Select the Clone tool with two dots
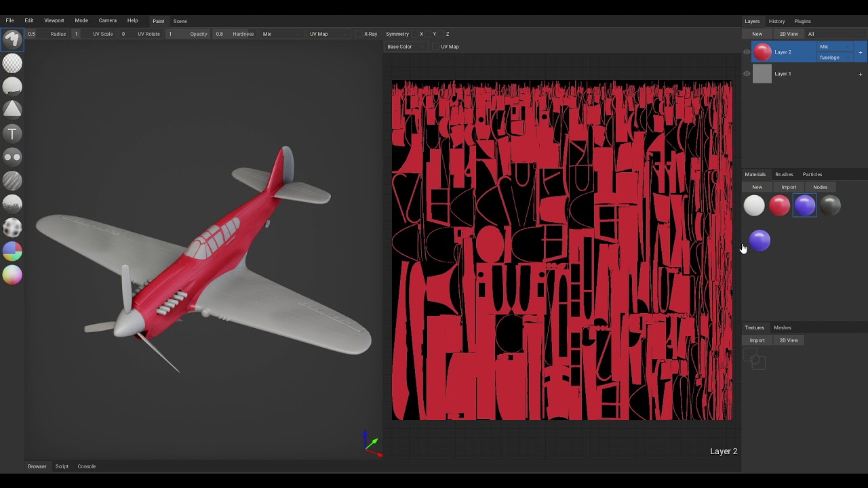Screen dimensions: 868x488 click(x=12, y=157)
